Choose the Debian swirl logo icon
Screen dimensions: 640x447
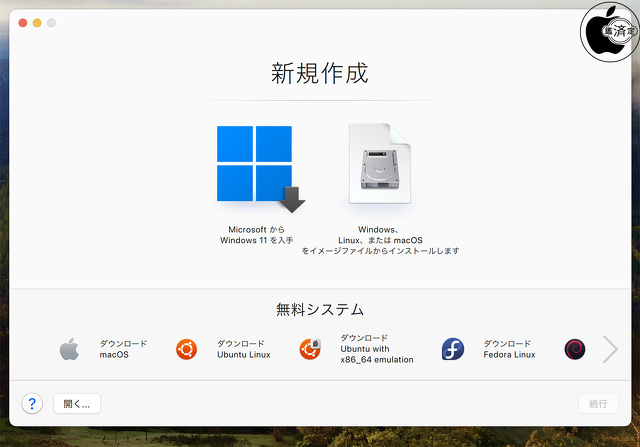pyautogui.click(x=575, y=349)
